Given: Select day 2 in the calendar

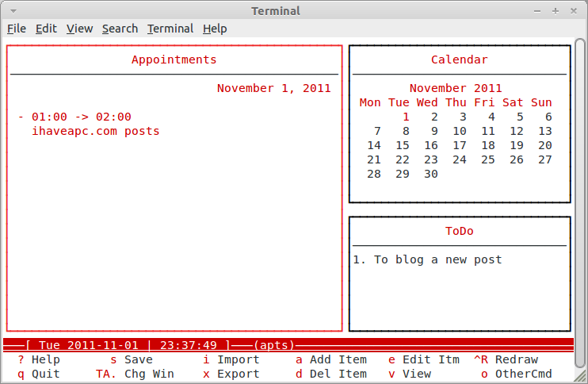Looking at the screenshot, I should (434, 117).
